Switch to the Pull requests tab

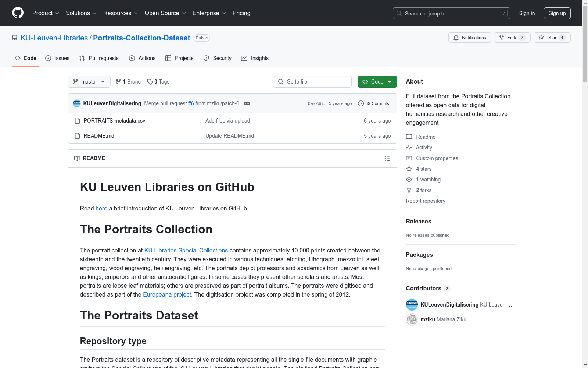pos(99,58)
